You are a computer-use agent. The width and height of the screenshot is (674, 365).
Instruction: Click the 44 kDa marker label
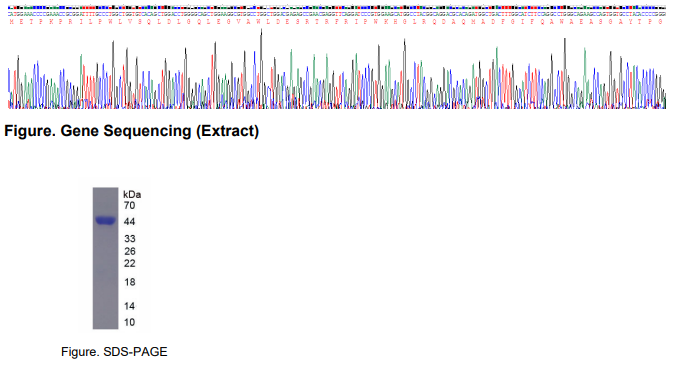(x=129, y=221)
